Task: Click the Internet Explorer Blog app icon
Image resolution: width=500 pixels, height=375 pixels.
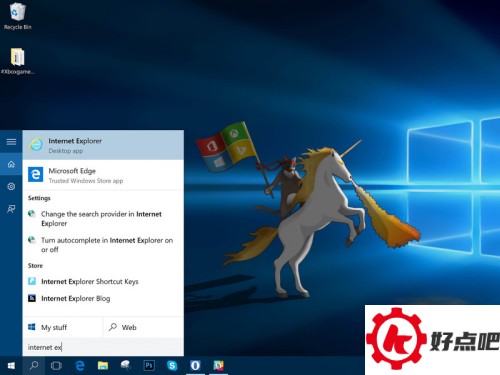Action: pos(32,298)
